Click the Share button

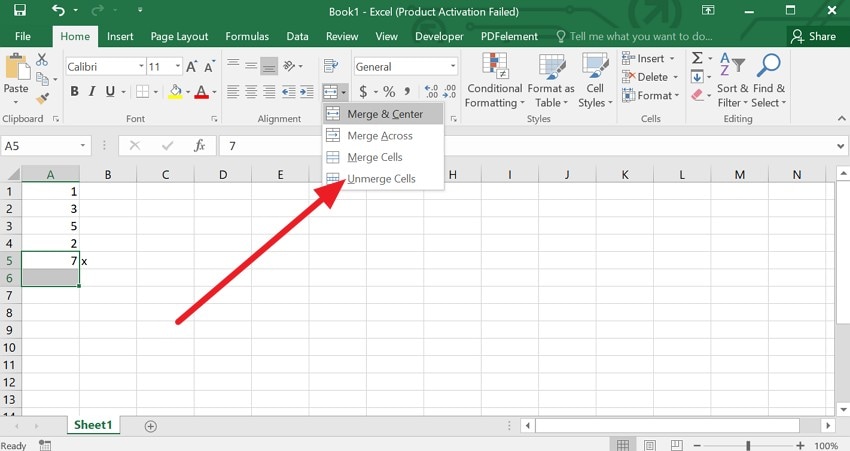coord(813,36)
